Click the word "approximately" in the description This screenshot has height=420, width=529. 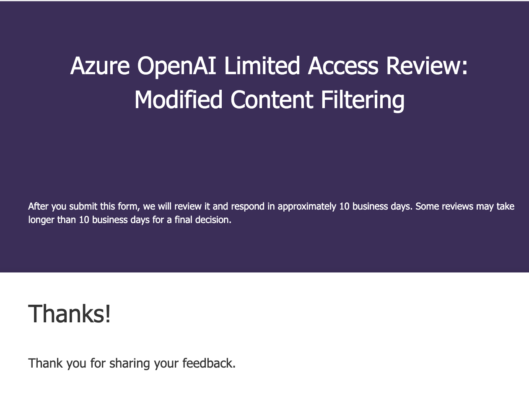coord(307,206)
